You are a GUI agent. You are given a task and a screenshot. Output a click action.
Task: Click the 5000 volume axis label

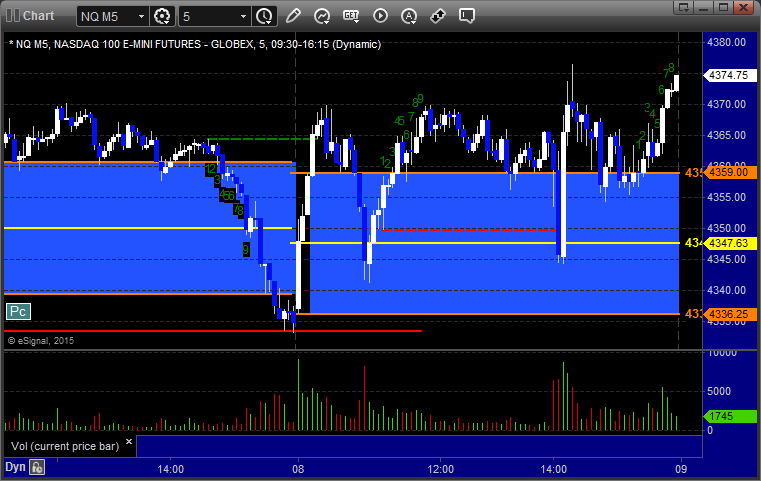click(x=718, y=391)
